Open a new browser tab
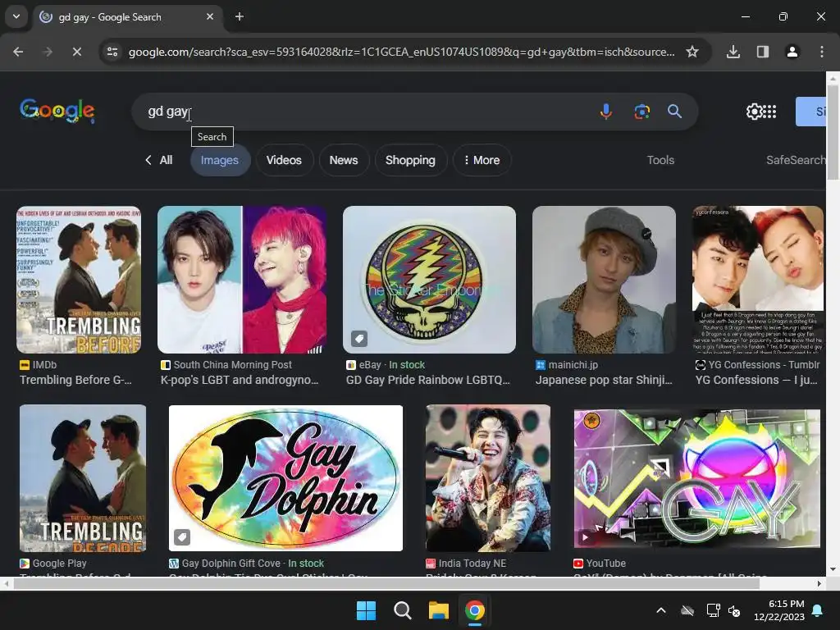Viewport: 840px width, 630px height. click(240, 16)
